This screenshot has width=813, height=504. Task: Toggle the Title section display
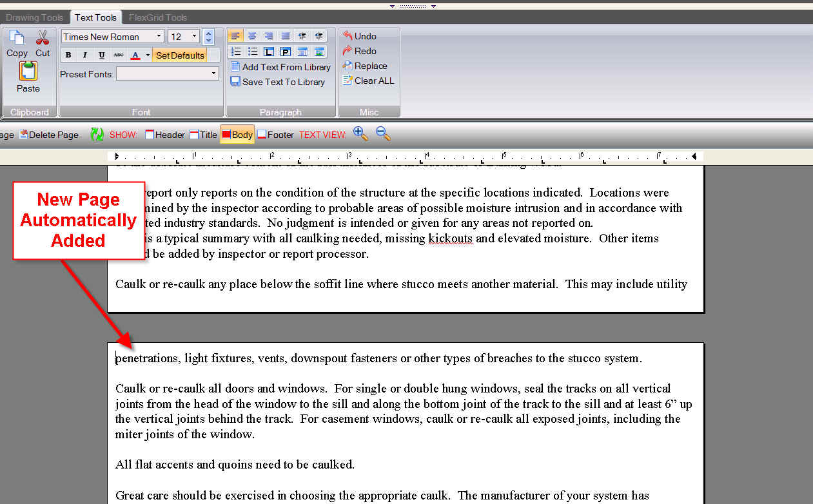(203, 135)
